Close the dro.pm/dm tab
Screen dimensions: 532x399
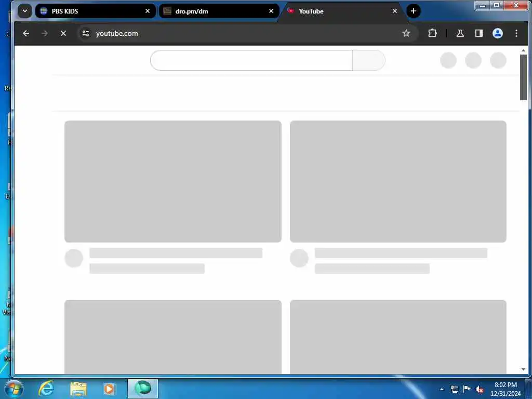point(271,11)
